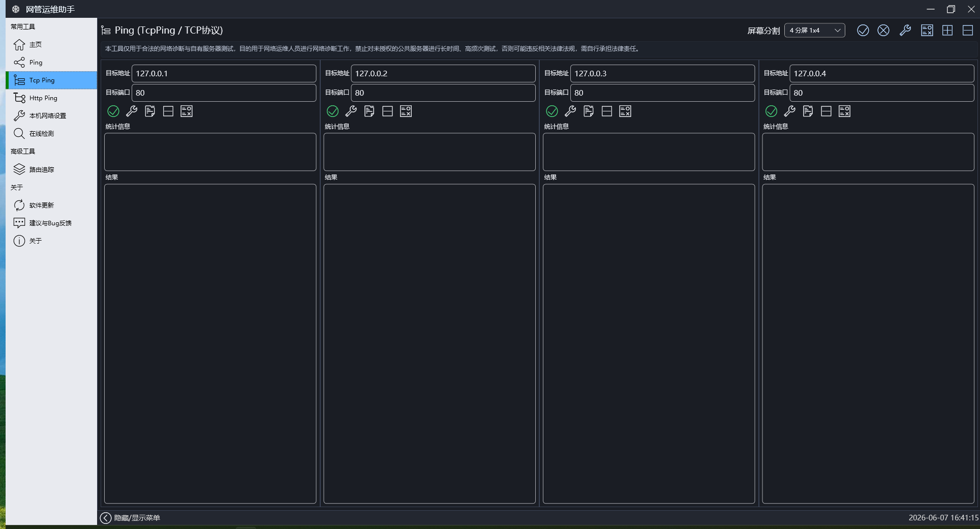Click clear results icon in 127.0.0.2 panel
This screenshot has width=980, height=529.
coord(406,111)
